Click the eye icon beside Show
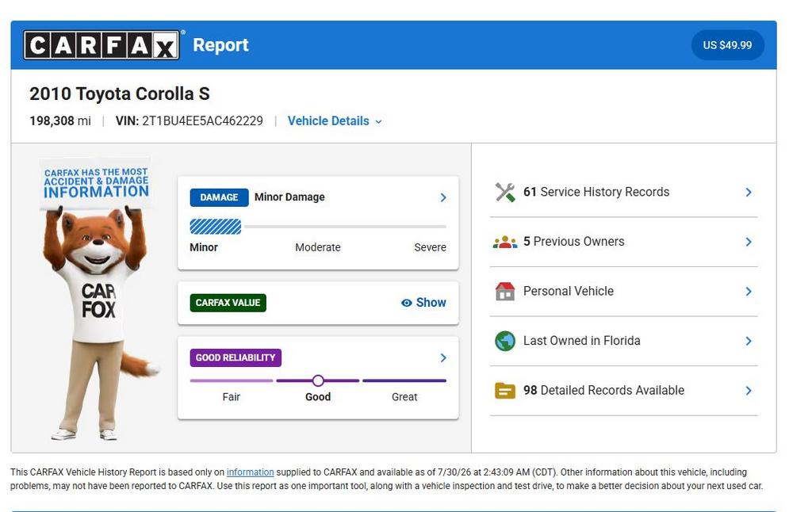The image size is (812, 512). [x=407, y=303]
